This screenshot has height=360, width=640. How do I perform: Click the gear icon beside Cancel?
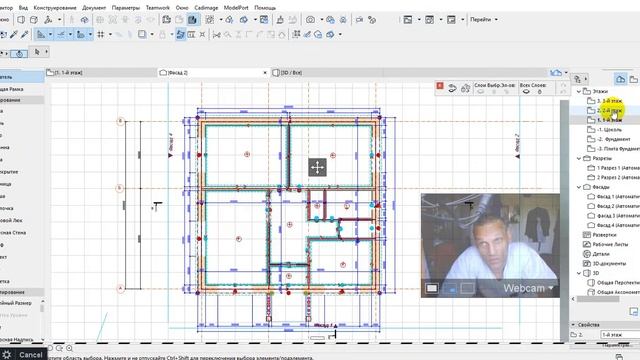(7, 355)
